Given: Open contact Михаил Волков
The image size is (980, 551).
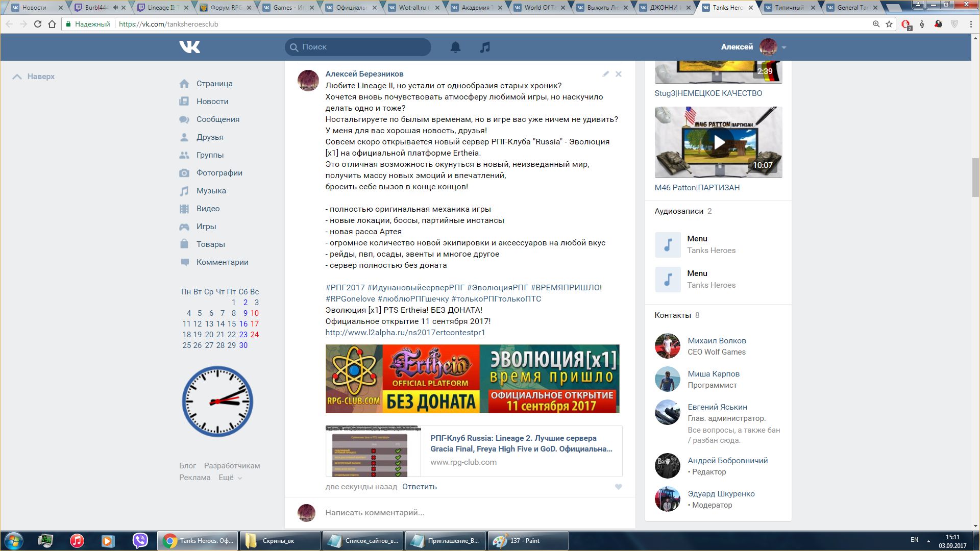Looking at the screenshot, I should (x=717, y=341).
